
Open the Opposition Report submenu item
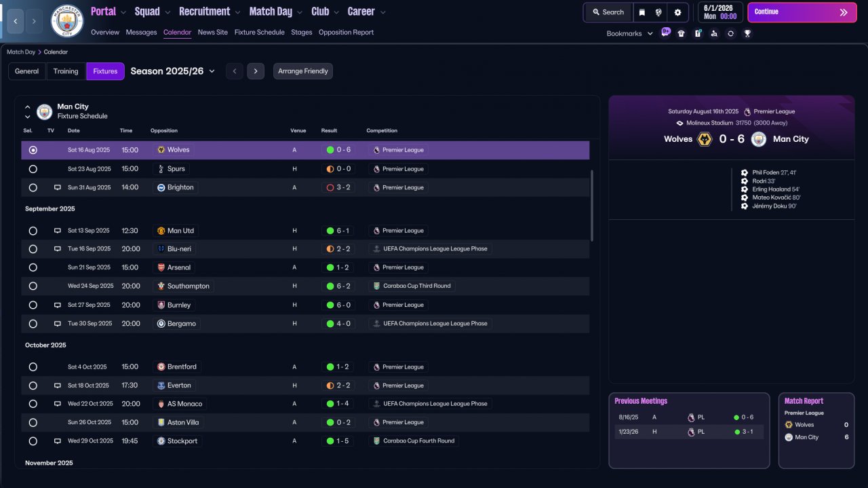[346, 32]
